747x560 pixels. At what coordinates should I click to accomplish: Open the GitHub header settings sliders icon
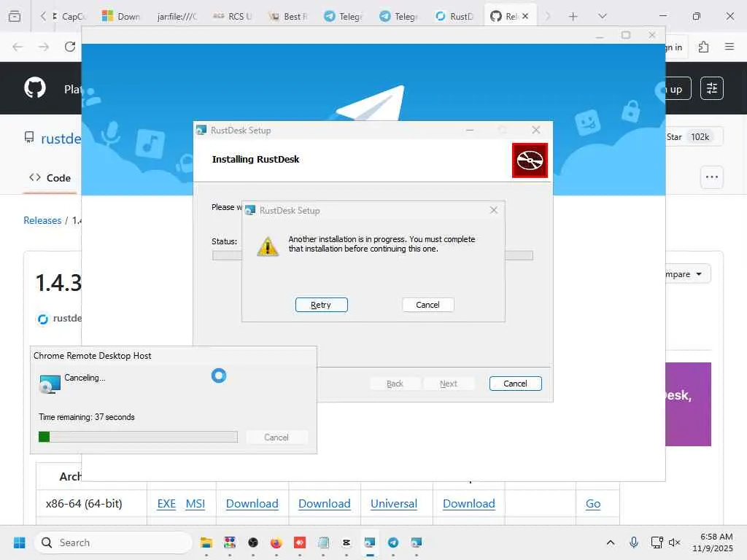712,88
